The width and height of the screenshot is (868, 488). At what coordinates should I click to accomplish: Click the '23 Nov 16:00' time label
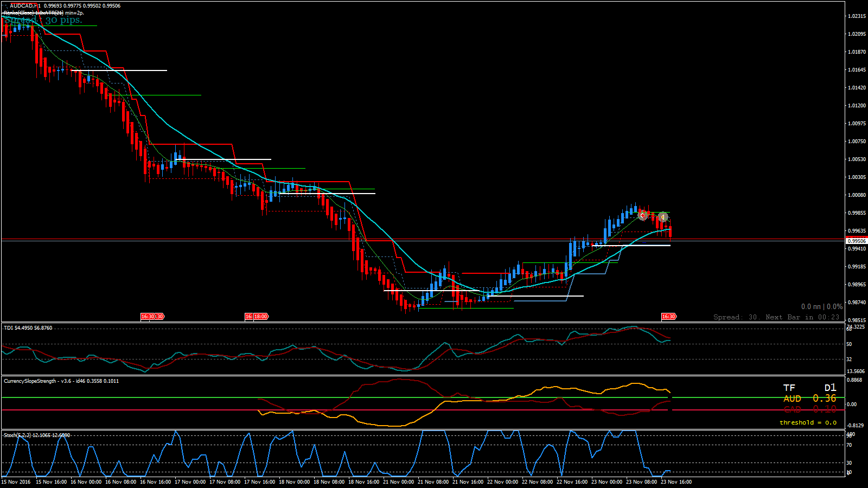pyautogui.click(x=676, y=482)
